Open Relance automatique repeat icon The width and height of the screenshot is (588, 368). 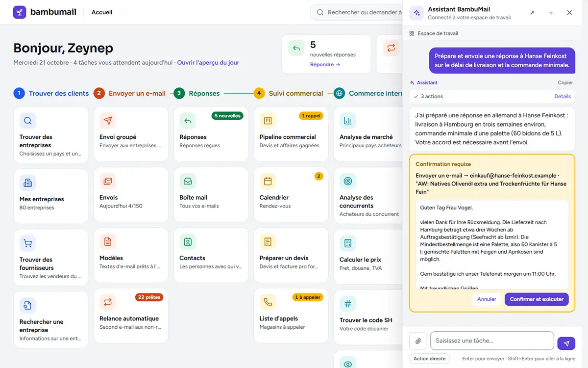(x=108, y=302)
